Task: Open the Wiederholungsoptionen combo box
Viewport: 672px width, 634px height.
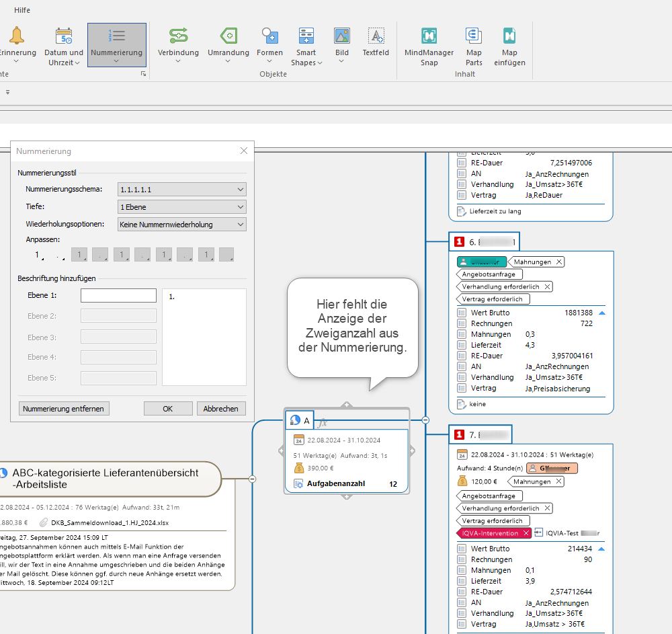Action: point(181,225)
